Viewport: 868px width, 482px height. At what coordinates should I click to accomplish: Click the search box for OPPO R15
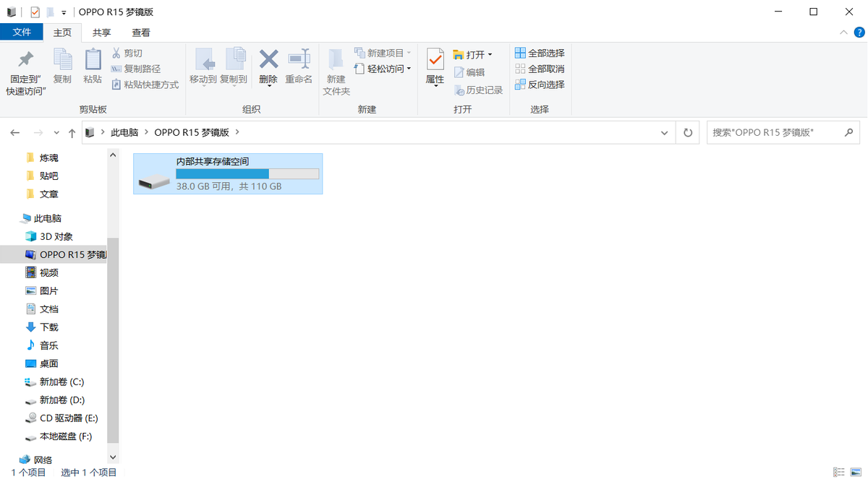click(x=775, y=133)
